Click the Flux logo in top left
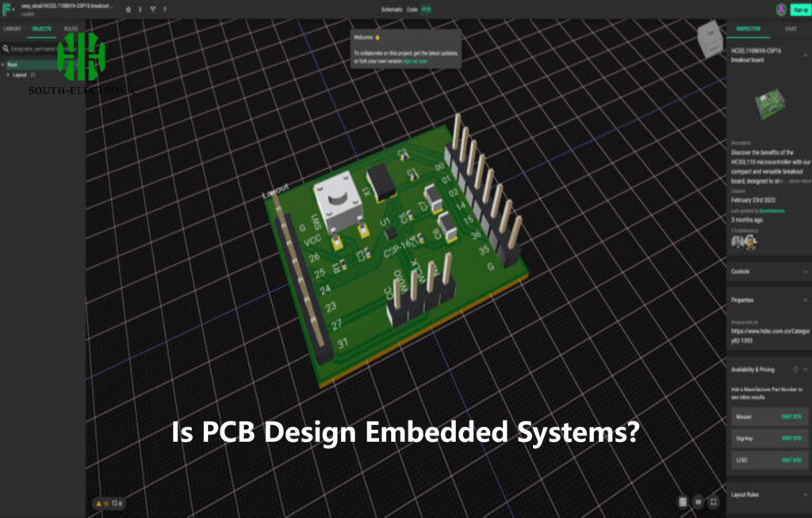812x518 pixels. [6, 10]
